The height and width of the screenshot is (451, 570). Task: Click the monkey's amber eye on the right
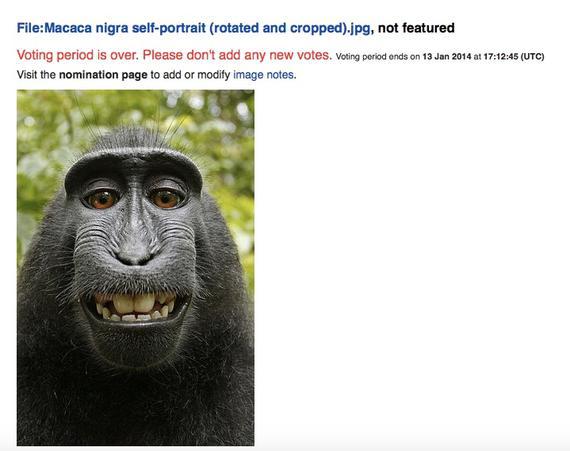point(166,198)
